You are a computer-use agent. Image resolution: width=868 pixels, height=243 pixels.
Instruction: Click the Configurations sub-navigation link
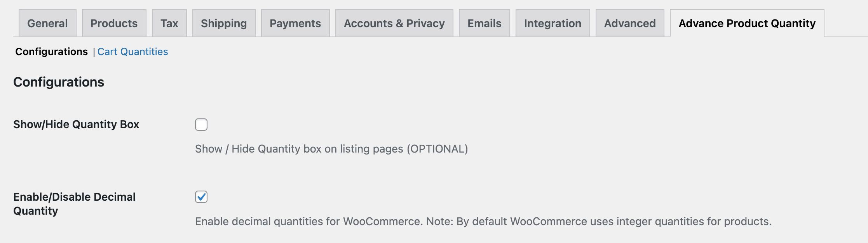click(x=51, y=51)
